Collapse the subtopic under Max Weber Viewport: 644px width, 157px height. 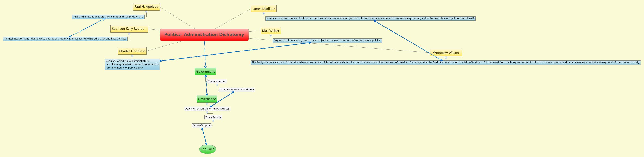270,35
